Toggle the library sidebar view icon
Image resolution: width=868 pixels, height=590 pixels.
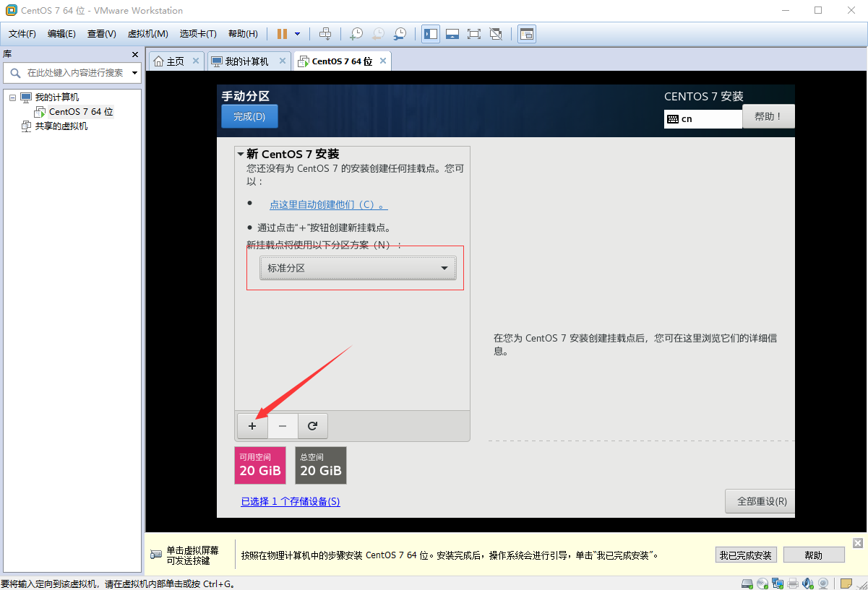[431, 34]
